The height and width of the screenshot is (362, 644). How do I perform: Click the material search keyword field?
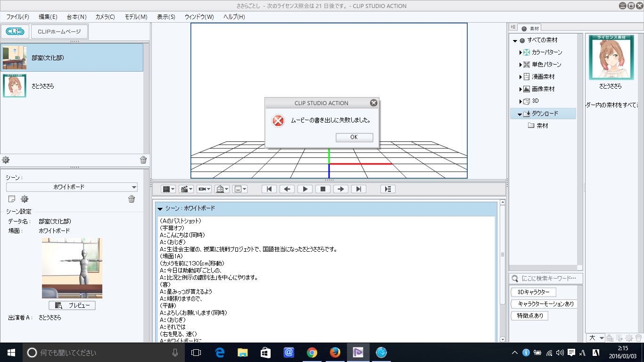point(550,279)
